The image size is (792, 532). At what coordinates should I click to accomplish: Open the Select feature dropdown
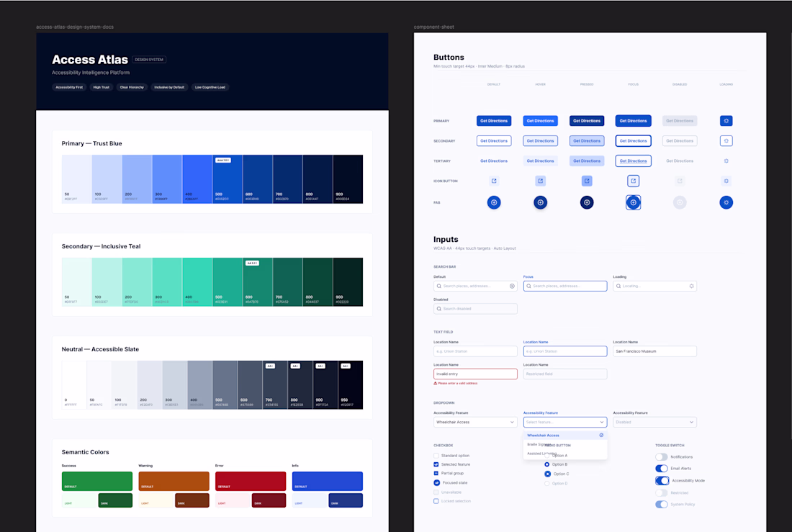565,422
